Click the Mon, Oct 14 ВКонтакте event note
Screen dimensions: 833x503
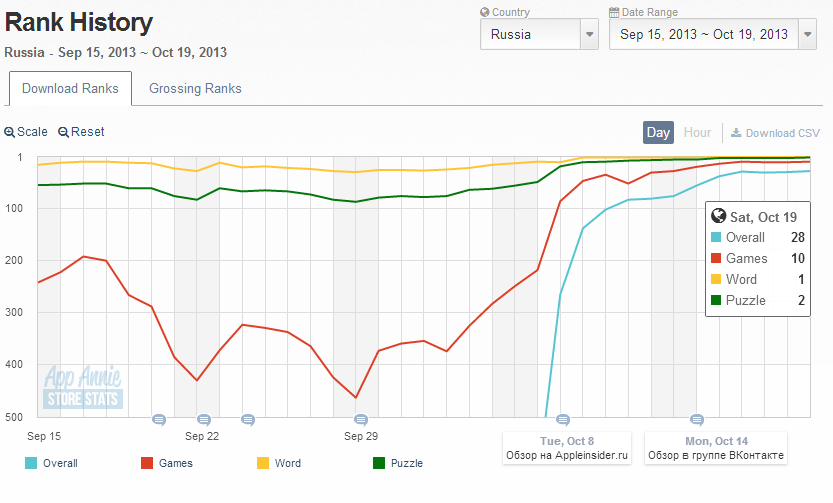716,448
